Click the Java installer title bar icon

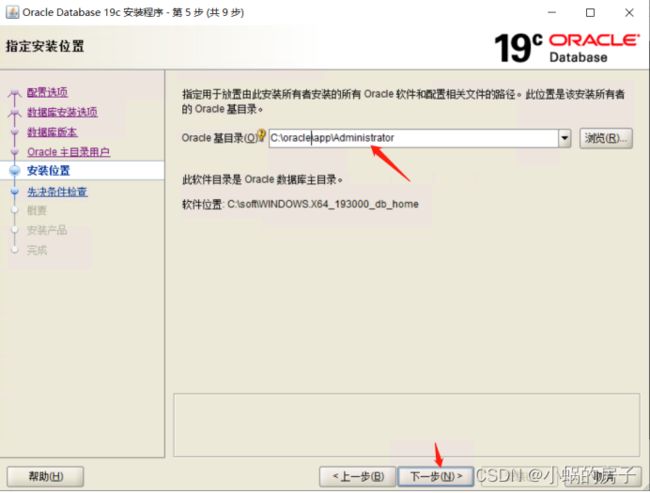pyautogui.click(x=12, y=12)
